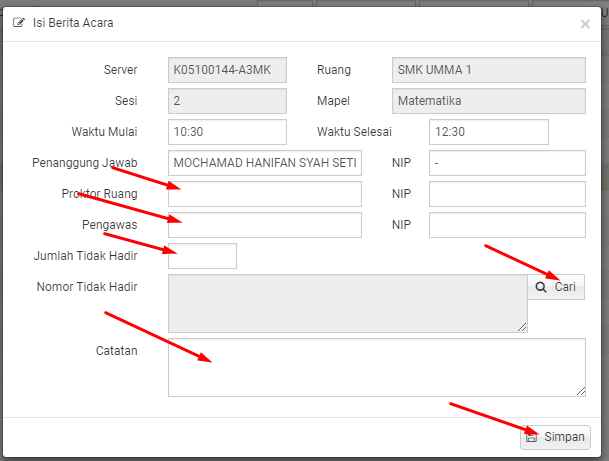
Task: Click inside the Catatan text area
Action: click(x=377, y=367)
